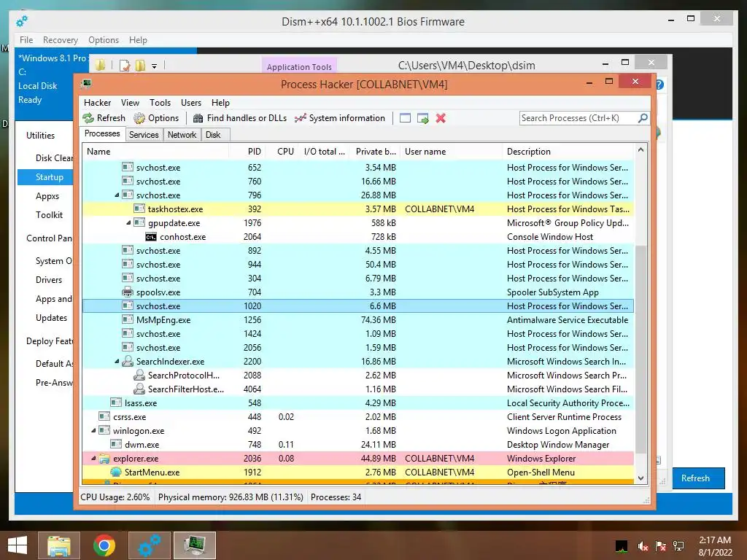Viewport: 747px width, 560px height.
Task: Select Startup in Dism++ sidebar
Action: coord(45,177)
